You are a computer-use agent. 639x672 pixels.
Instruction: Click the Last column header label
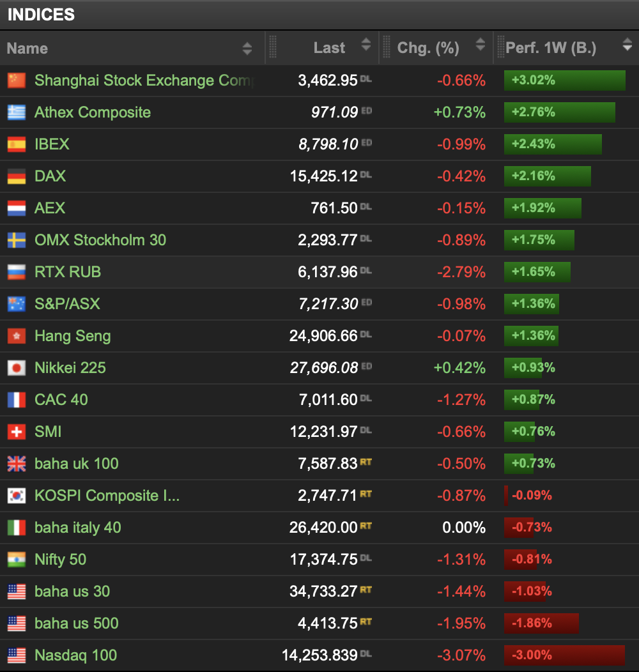click(329, 47)
